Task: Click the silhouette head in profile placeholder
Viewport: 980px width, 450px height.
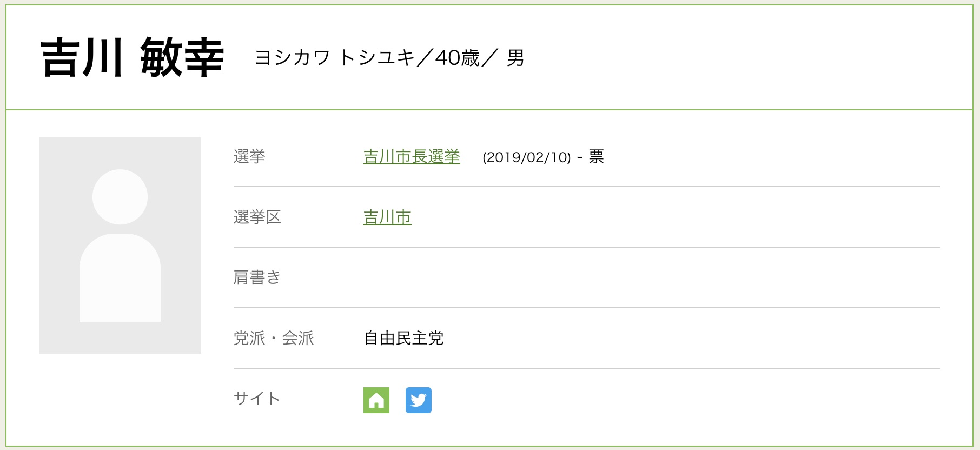Action: (120, 197)
